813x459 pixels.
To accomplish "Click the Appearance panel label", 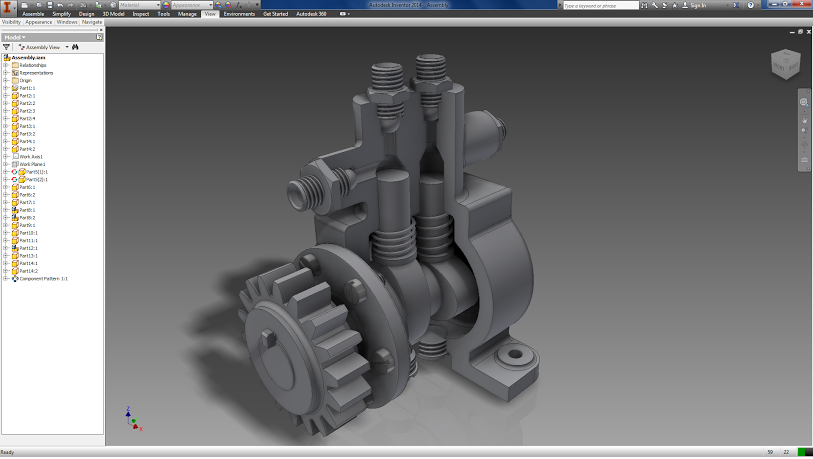I will click(39, 22).
